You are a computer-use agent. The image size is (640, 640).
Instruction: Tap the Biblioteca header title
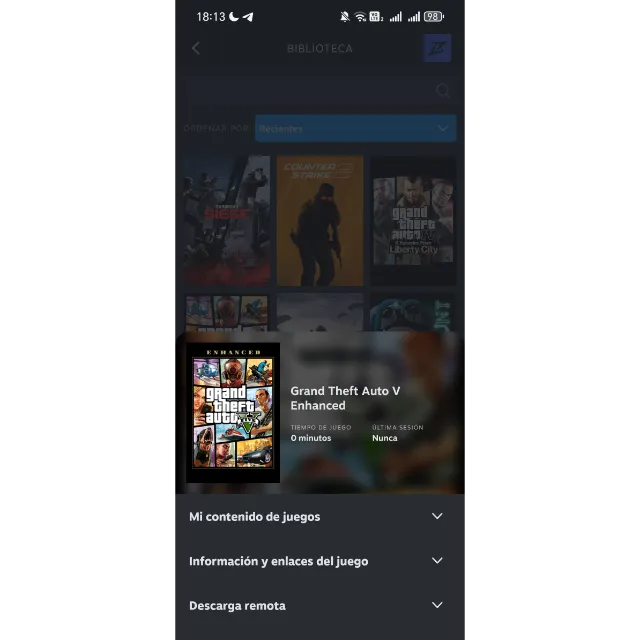point(319,48)
